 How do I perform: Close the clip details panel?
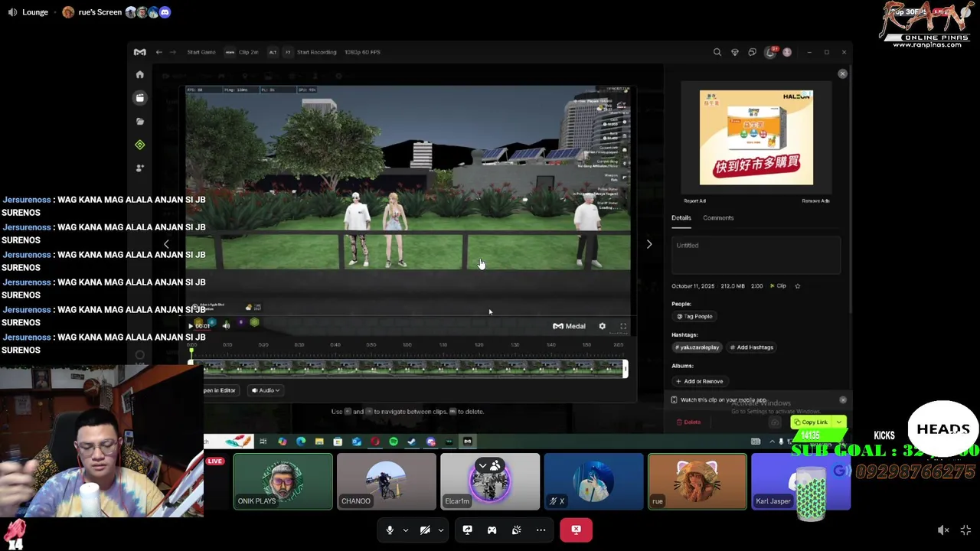click(x=842, y=73)
